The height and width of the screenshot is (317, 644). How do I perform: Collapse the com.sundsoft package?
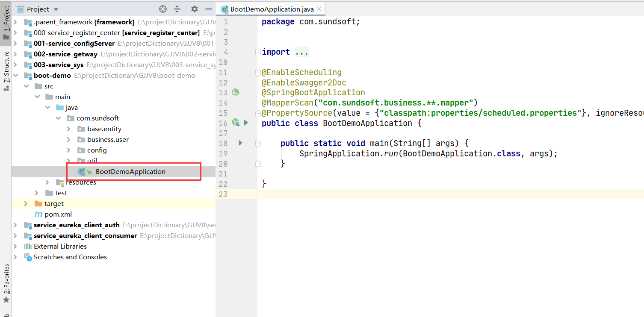pyautogui.click(x=58, y=118)
